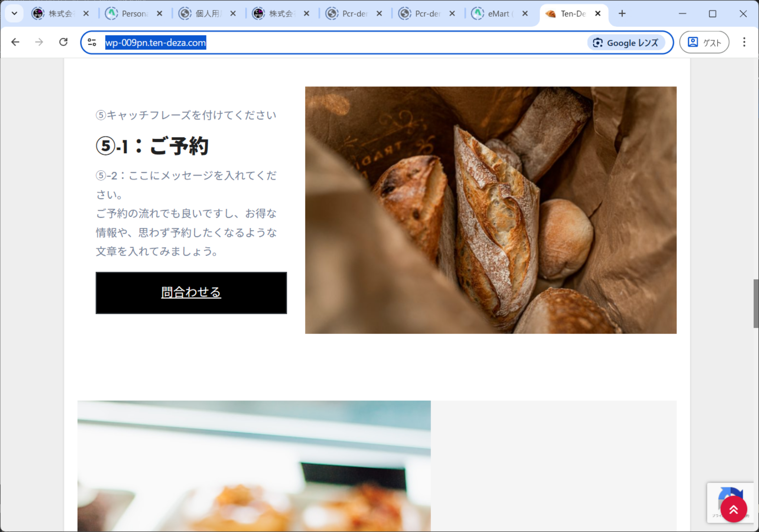The image size is (759, 532).
Task: Open a new browser tab
Action: tap(622, 14)
